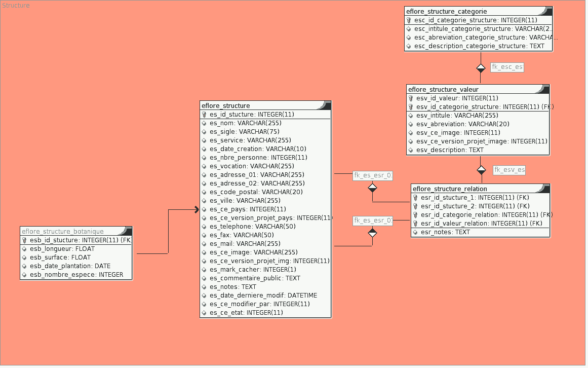Click the Structure region label
The image size is (588, 368).
coord(16,6)
